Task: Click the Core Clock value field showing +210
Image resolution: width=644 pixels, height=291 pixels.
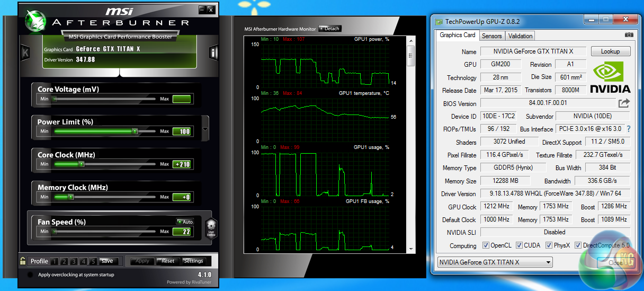Action: (182, 164)
